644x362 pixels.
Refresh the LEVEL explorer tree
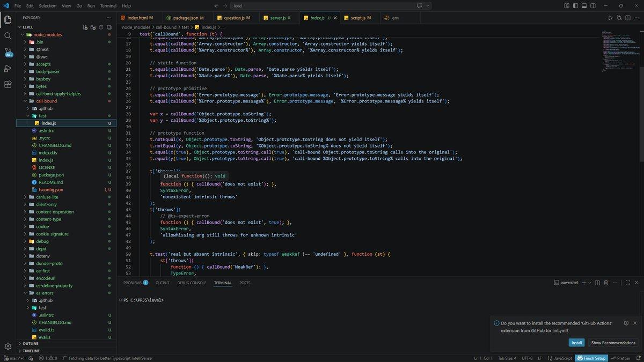pos(101,27)
